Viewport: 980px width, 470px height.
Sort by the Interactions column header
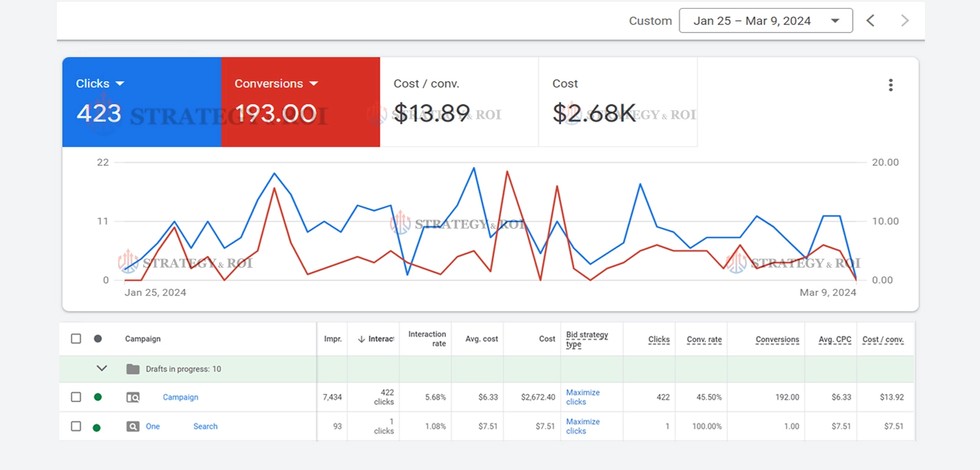pos(376,339)
